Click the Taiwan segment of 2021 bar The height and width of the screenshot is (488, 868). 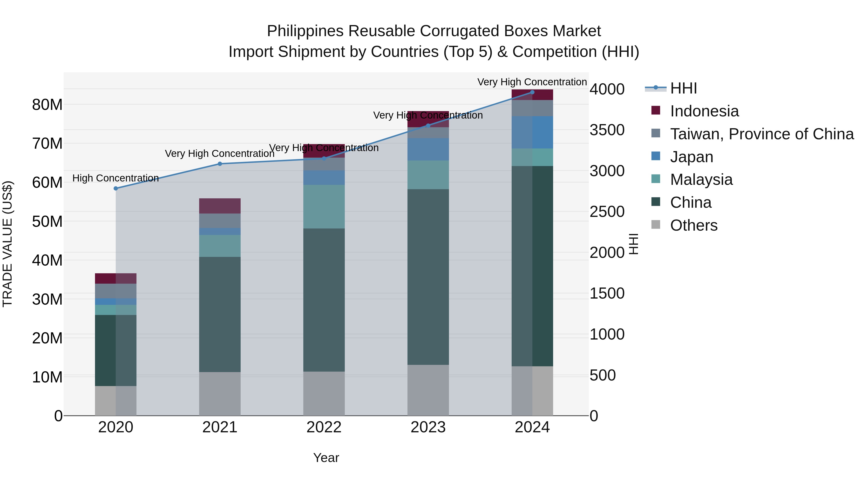point(220,221)
